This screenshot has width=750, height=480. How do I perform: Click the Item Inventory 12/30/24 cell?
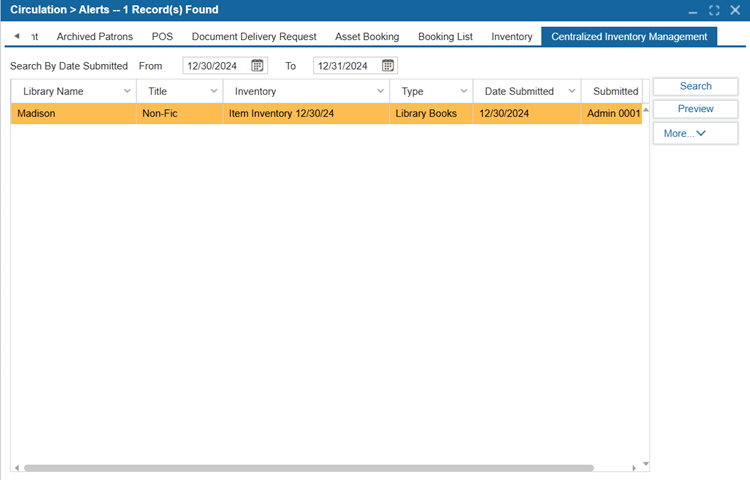pos(306,113)
